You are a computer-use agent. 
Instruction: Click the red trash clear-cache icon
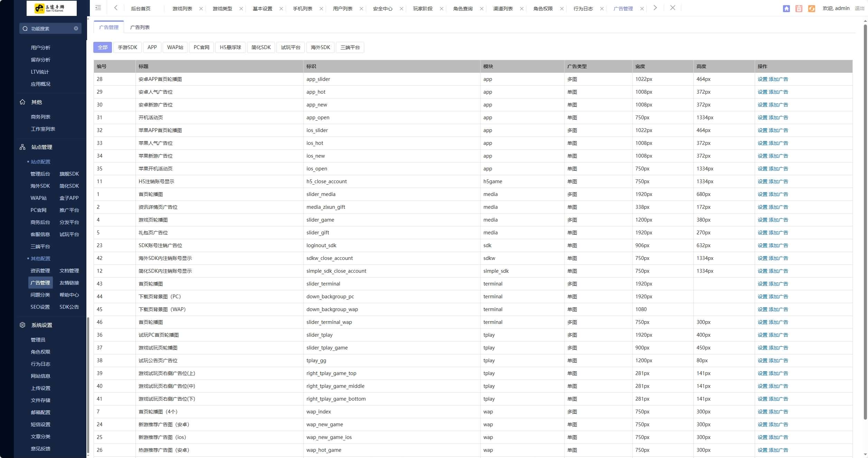click(799, 9)
